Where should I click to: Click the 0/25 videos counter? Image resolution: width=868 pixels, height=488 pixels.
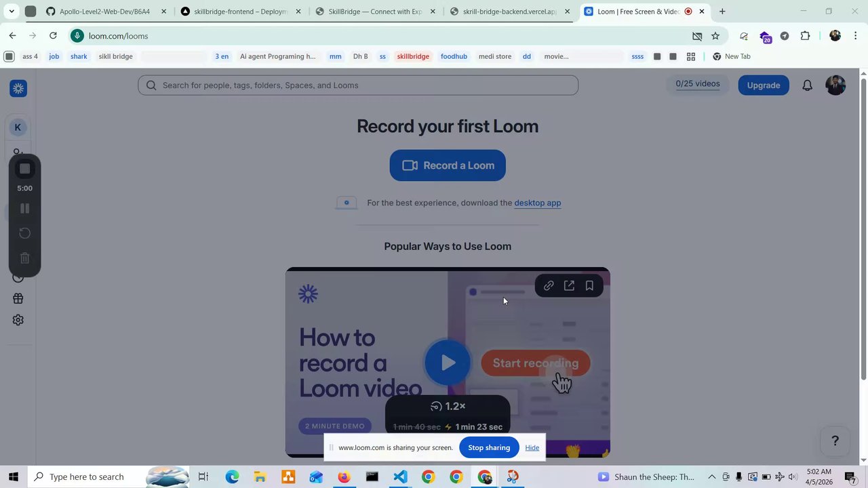pyautogui.click(x=698, y=84)
